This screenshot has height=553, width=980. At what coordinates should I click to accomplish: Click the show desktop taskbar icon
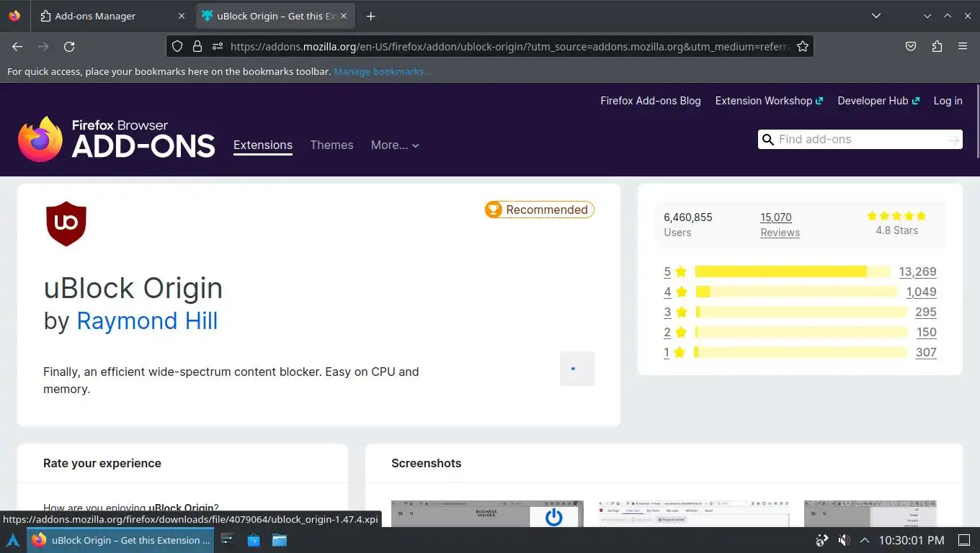pyautogui.click(x=964, y=540)
